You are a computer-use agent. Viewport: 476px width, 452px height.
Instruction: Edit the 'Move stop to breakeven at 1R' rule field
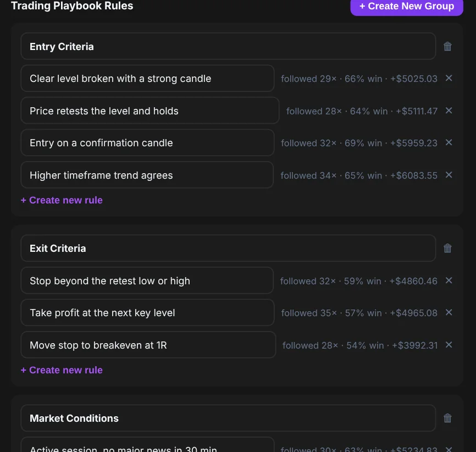click(148, 345)
